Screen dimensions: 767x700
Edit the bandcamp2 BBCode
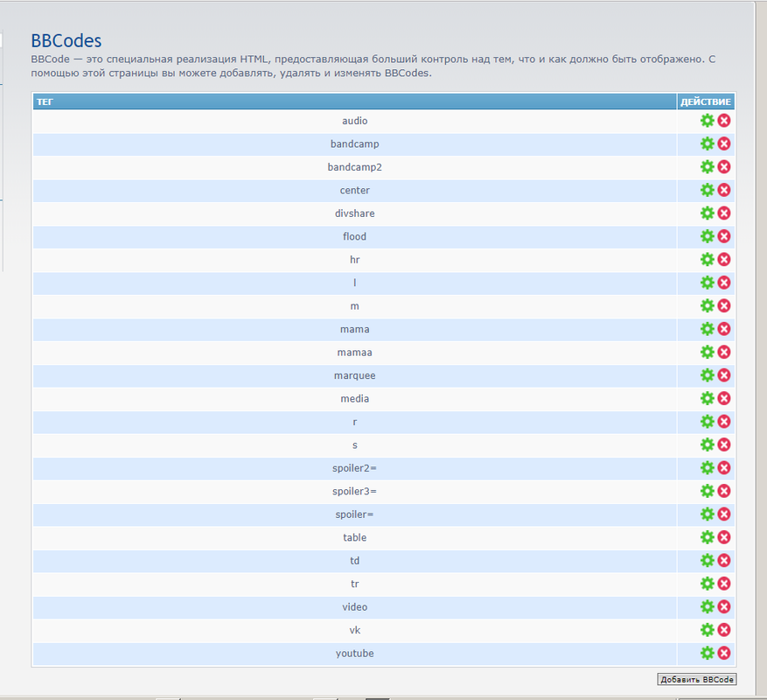(707, 166)
